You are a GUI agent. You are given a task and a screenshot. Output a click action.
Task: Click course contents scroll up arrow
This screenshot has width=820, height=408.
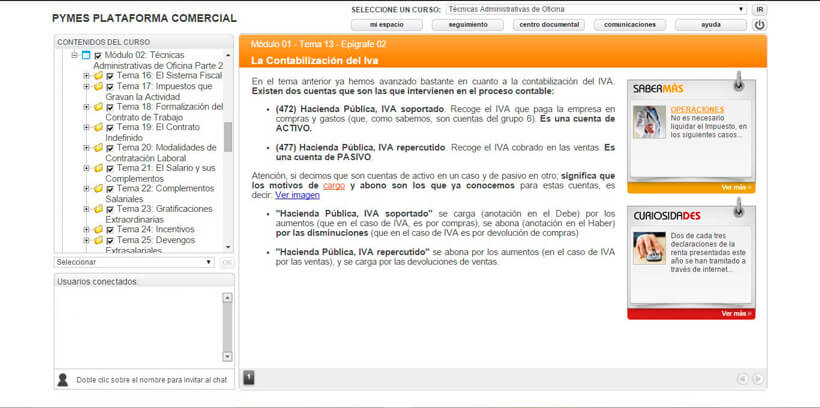228,55
